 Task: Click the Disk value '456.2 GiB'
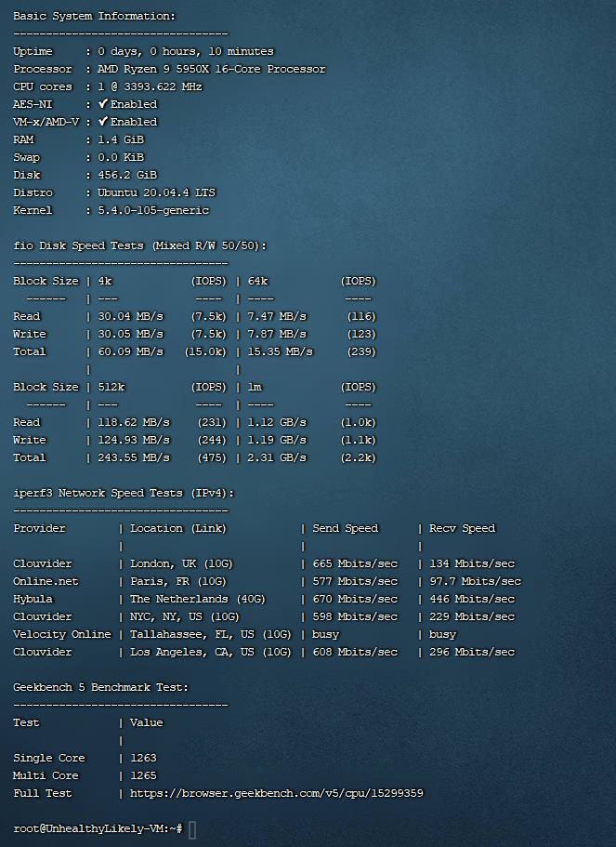pyautogui.click(x=127, y=175)
